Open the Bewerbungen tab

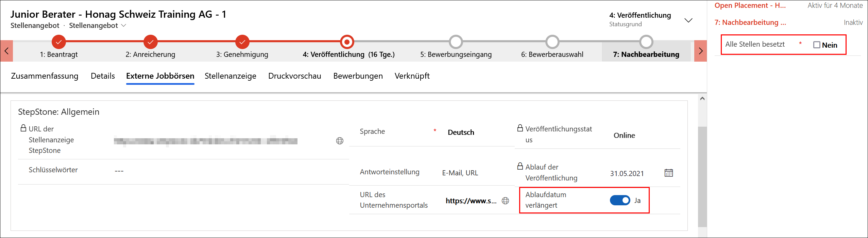point(358,76)
